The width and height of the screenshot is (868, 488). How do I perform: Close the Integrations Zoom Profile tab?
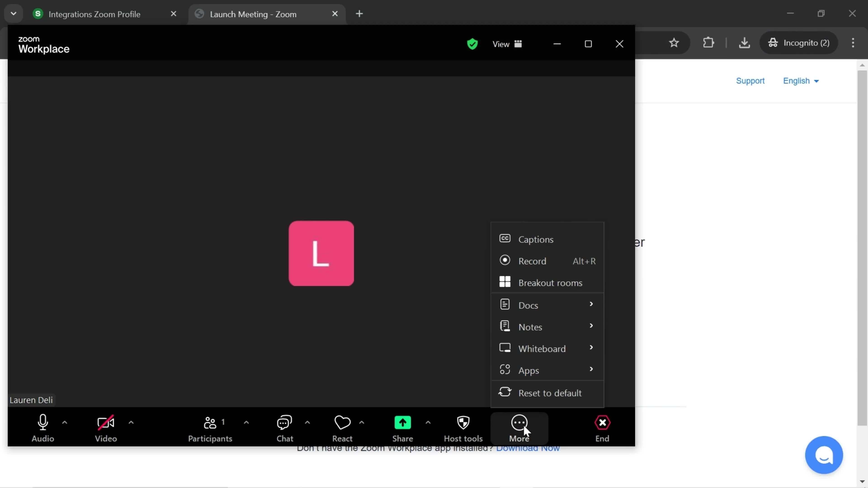[x=174, y=14]
